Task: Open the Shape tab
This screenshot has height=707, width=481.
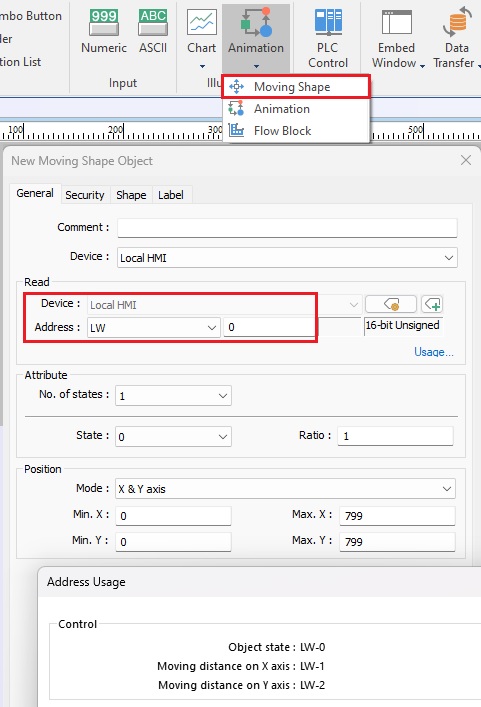Action: pyautogui.click(x=131, y=195)
